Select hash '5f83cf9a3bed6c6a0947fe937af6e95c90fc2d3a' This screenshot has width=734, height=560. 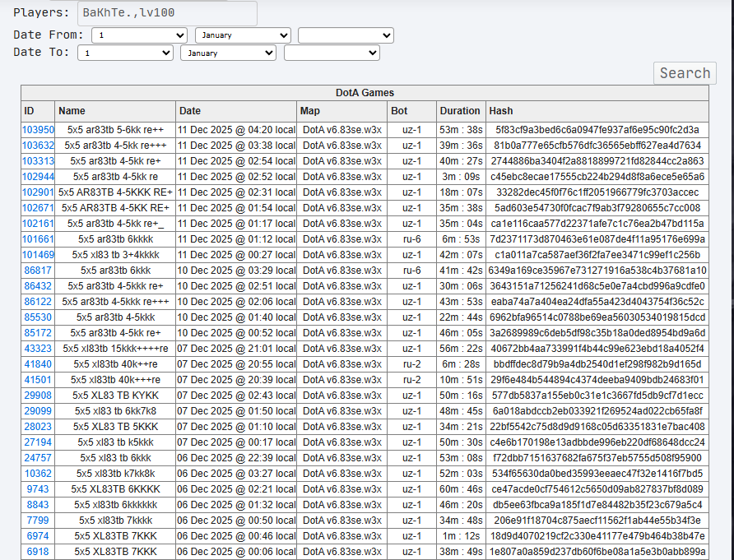pyautogui.click(x=597, y=130)
